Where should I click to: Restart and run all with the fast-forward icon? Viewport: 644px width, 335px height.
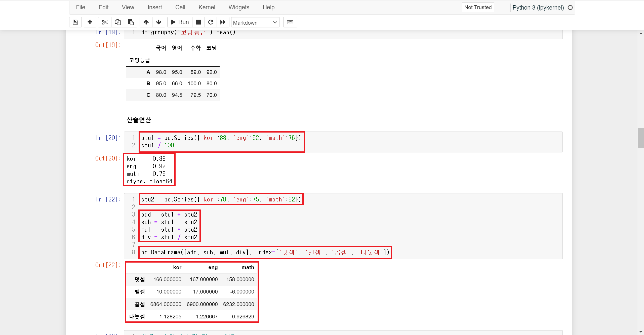(223, 22)
